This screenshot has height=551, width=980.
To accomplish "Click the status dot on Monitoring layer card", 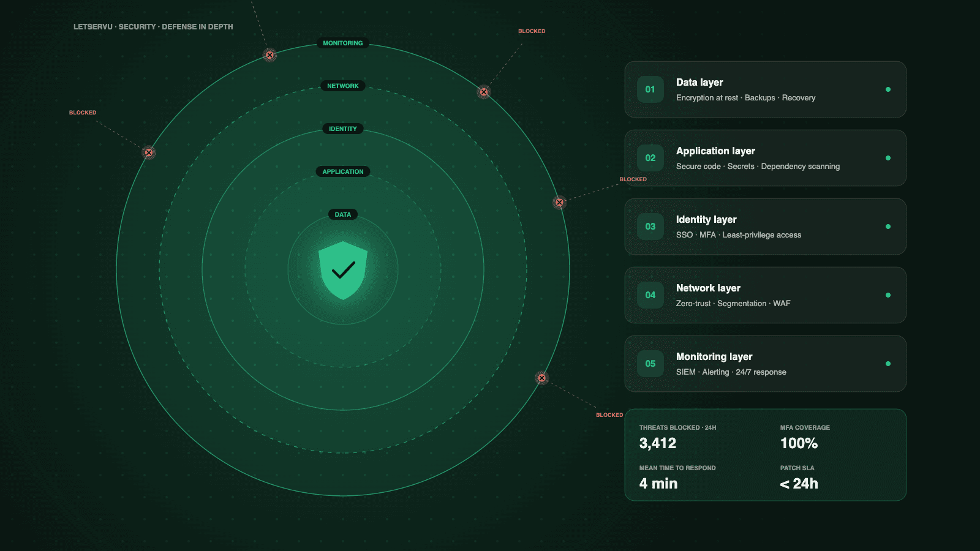I will pos(888,364).
